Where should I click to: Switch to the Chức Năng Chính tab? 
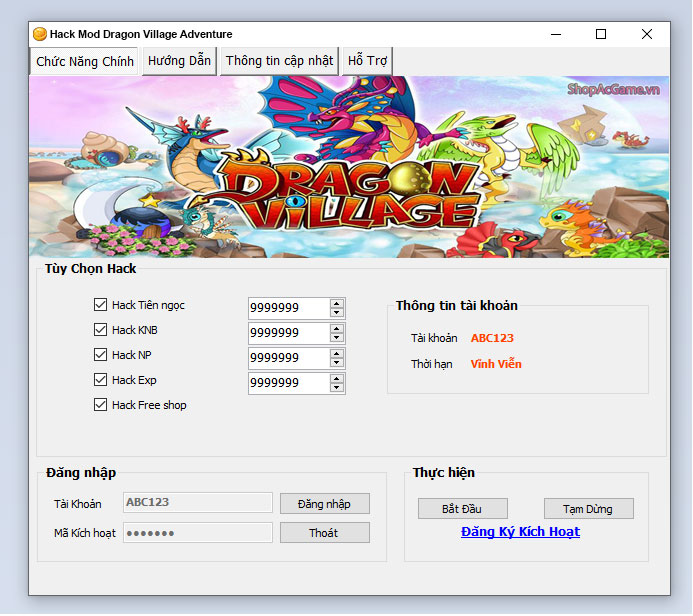(84, 61)
